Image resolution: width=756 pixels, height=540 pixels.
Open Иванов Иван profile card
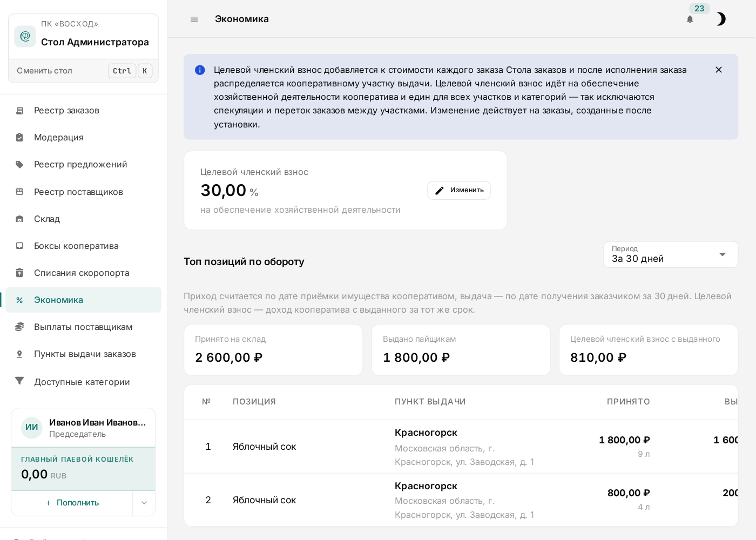click(x=84, y=428)
